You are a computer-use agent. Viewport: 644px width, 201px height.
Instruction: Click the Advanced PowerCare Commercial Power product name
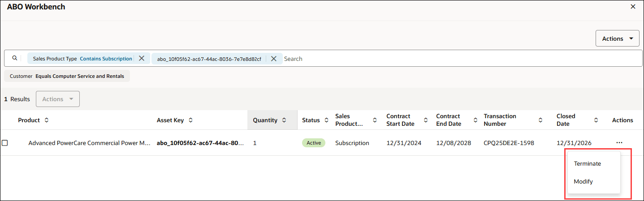tap(89, 143)
